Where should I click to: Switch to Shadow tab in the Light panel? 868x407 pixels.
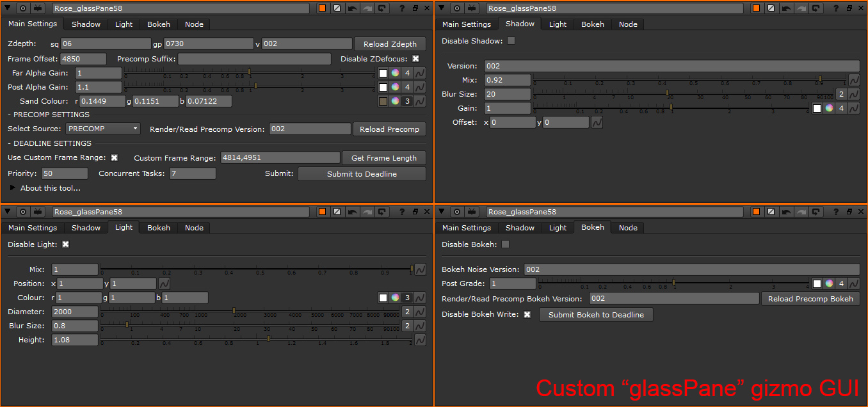pyautogui.click(x=86, y=228)
